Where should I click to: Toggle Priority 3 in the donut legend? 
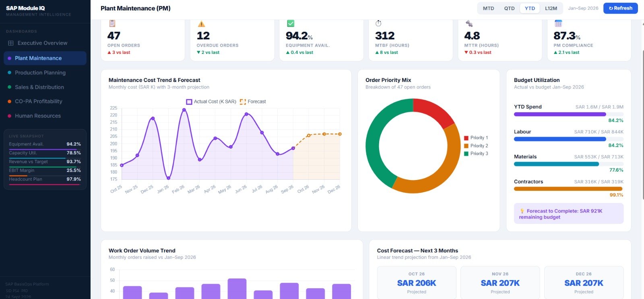click(x=476, y=154)
